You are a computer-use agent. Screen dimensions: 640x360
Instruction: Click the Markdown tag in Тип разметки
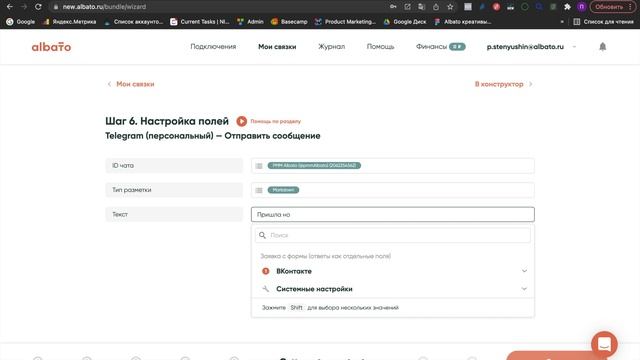tap(283, 190)
